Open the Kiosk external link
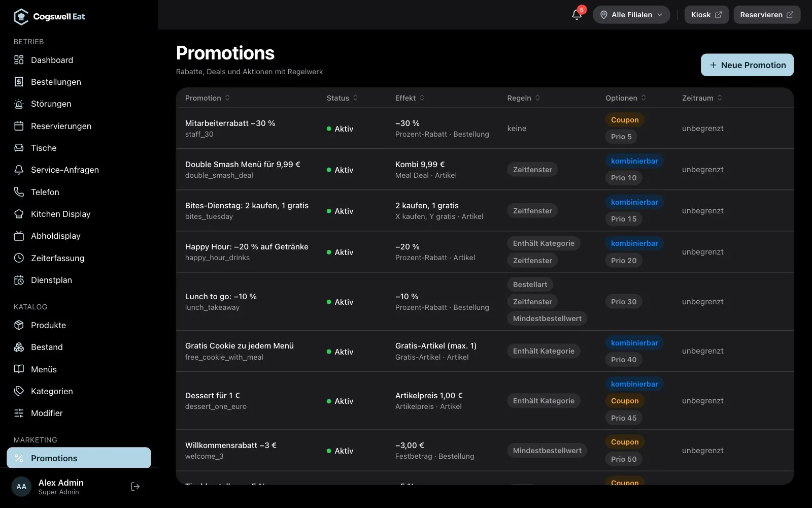 click(x=706, y=15)
